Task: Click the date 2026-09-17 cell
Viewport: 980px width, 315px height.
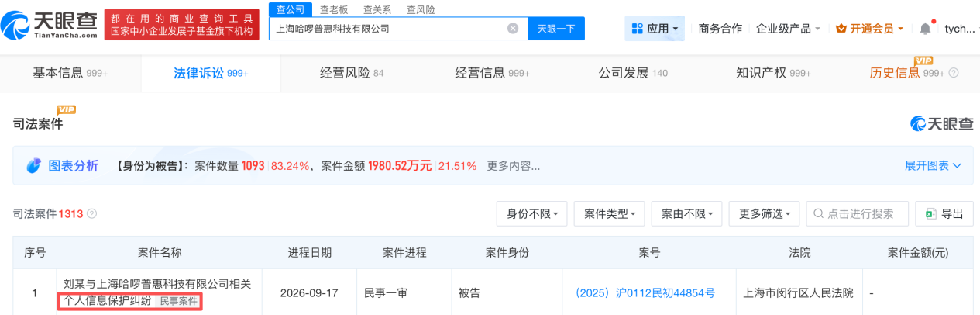Action: click(x=310, y=293)
